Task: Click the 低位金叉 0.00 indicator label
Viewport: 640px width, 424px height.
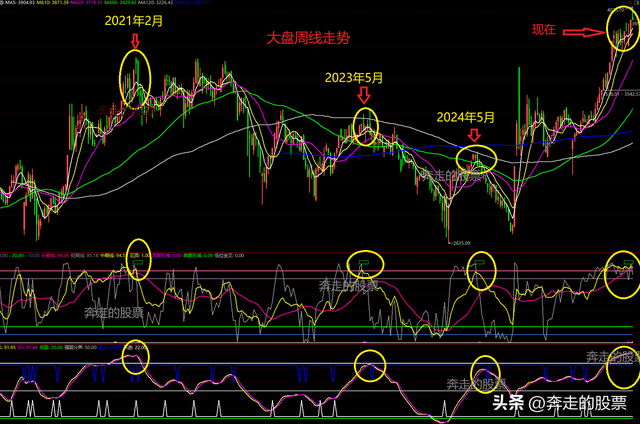Action: [x=230, y=255]
